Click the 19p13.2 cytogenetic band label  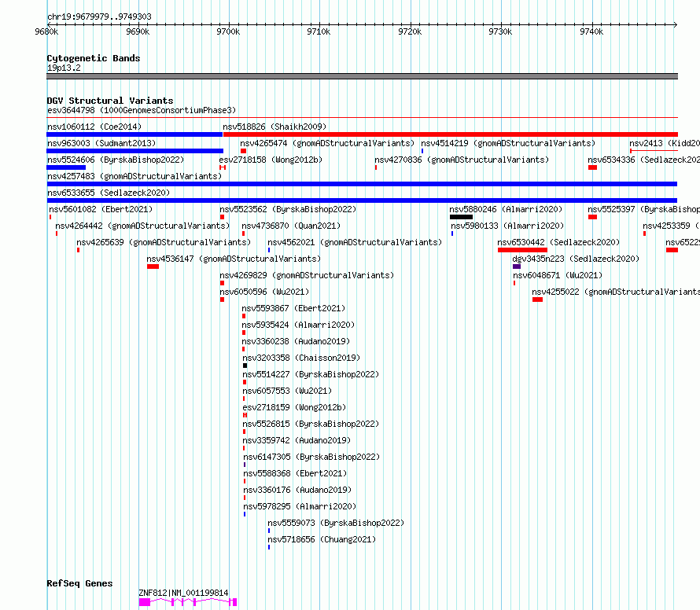point(64,68)
